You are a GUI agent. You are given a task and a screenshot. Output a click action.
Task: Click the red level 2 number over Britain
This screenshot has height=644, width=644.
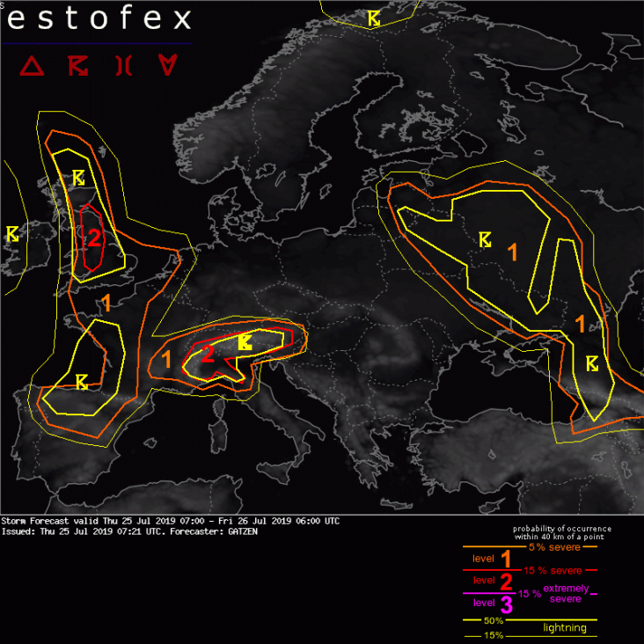[x=94, y=238]
